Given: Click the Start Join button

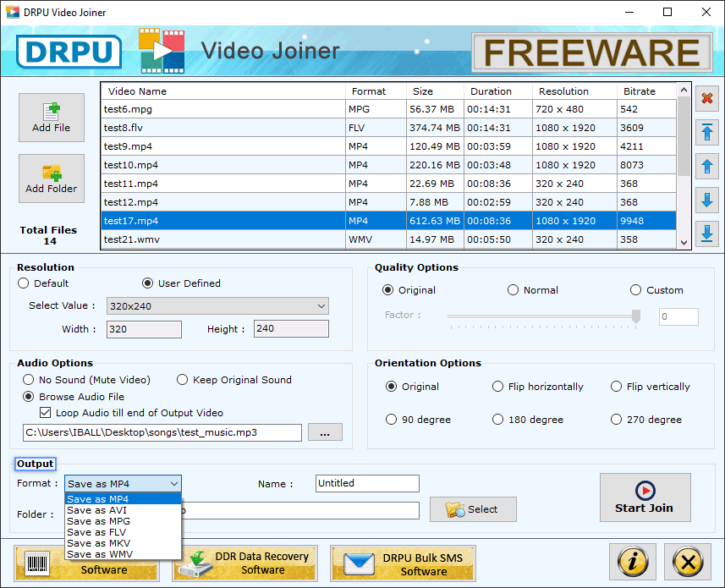Looking at the screenshot, I should point(645,497).
